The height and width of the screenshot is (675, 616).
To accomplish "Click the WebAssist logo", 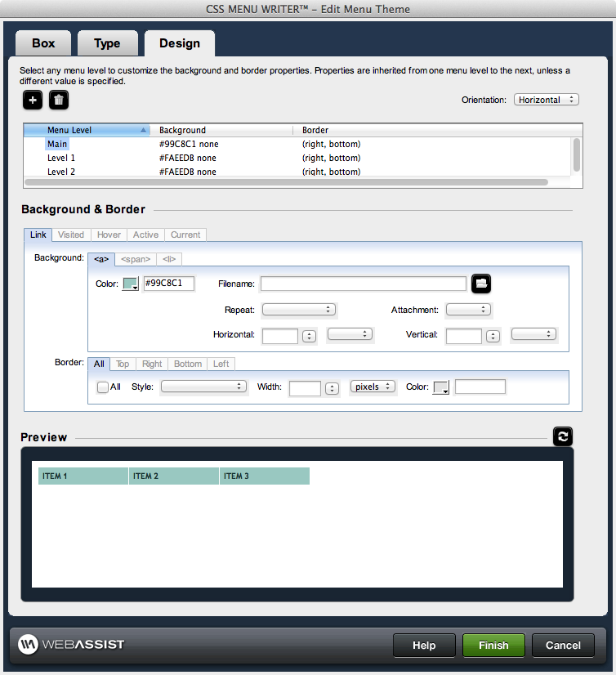I will pyautogui.click(x=71, y=645).
